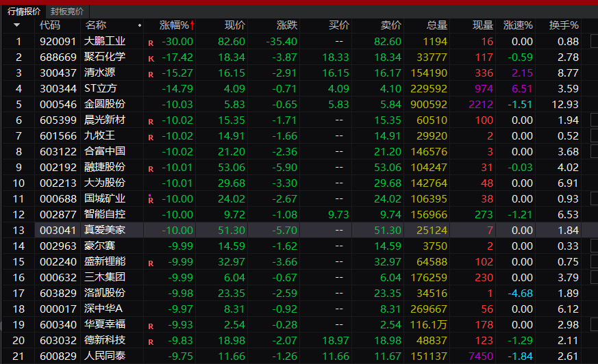This screenshot has width=598, height=364.
Task: Select stock name 大为股份
Action: [105, 183]
